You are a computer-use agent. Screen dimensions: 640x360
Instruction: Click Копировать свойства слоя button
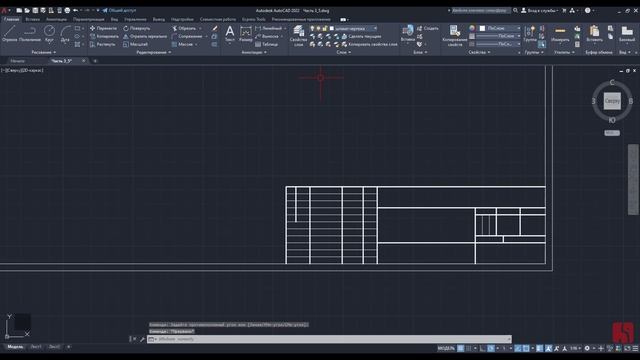[x=369, y=44]
